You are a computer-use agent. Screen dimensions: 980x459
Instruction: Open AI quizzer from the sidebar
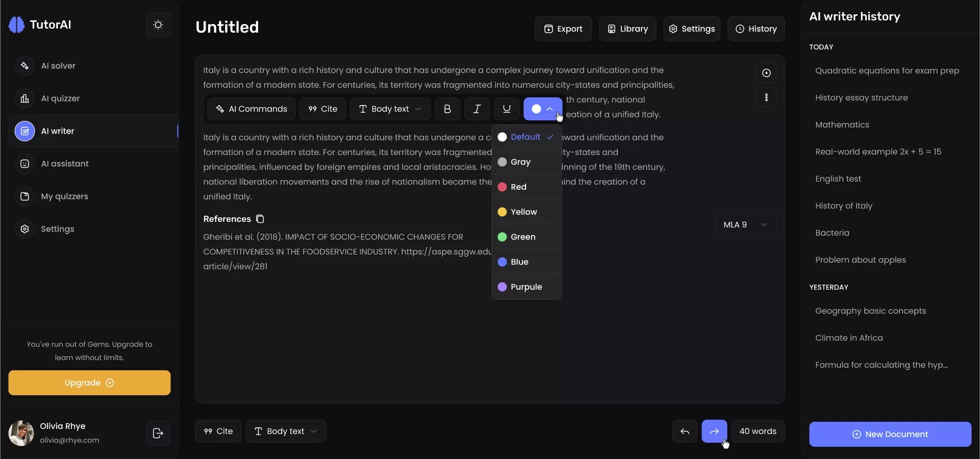pos(60,98)
